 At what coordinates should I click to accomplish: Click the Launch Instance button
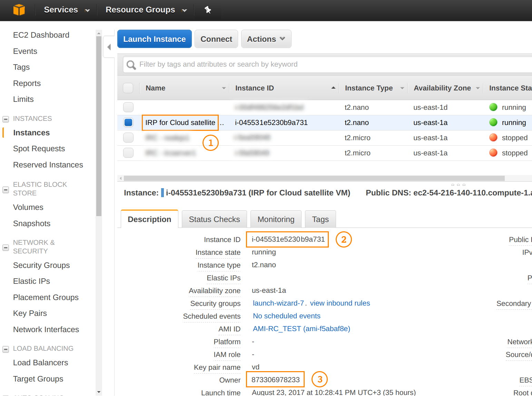[x=155, y=39]
